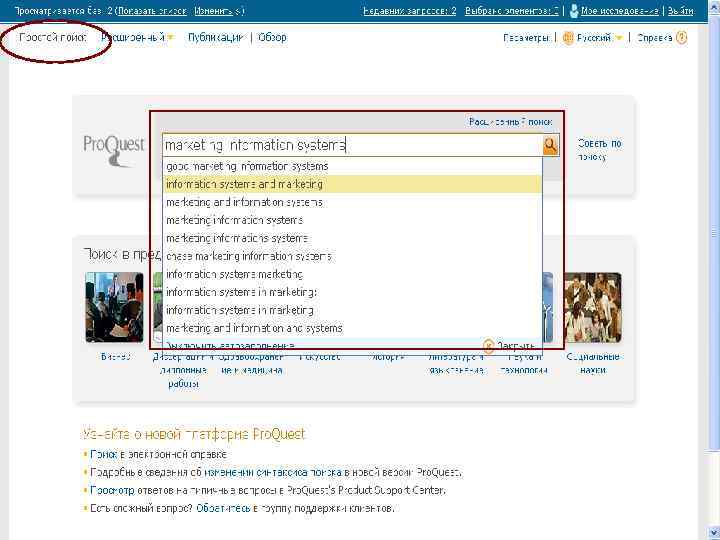Click Выключить автозаполнение link
The height and width of the screenshot is (540, 720).
(230, 345)
